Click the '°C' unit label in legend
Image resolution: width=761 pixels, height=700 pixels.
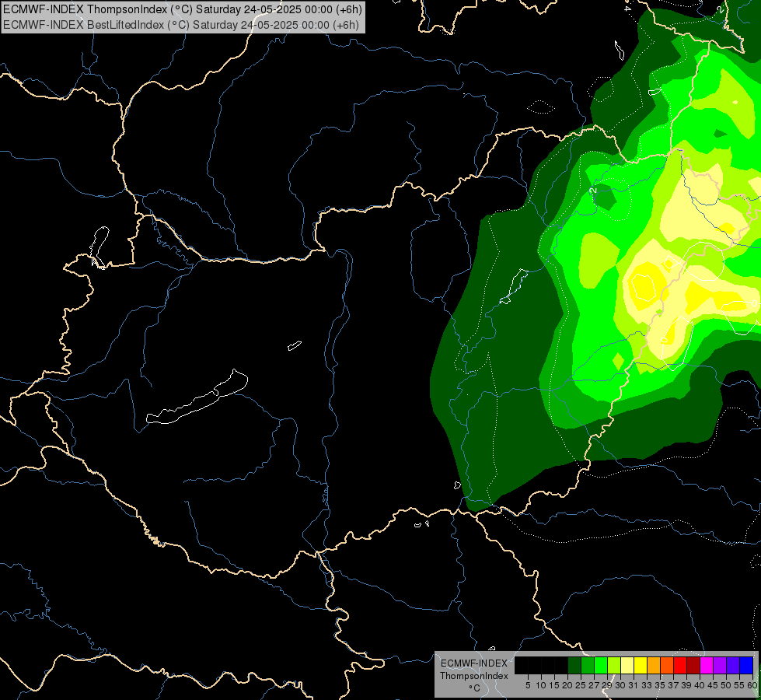pyautogui.click(x=474, y=688)
